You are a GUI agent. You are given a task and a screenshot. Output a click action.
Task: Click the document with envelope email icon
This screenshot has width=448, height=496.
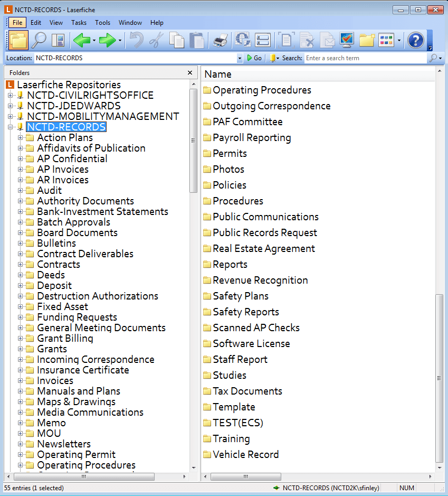(x=327, y=40)
